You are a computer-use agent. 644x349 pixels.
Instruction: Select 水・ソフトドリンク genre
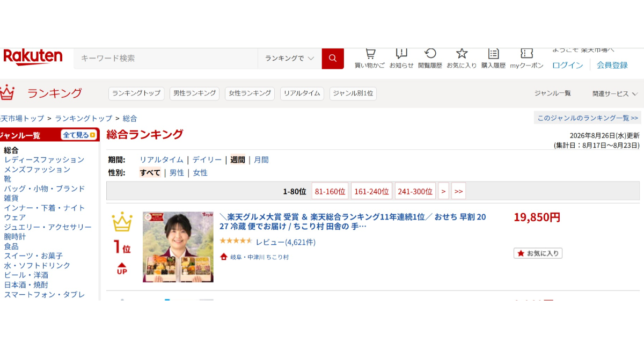[x=37, y=266]
